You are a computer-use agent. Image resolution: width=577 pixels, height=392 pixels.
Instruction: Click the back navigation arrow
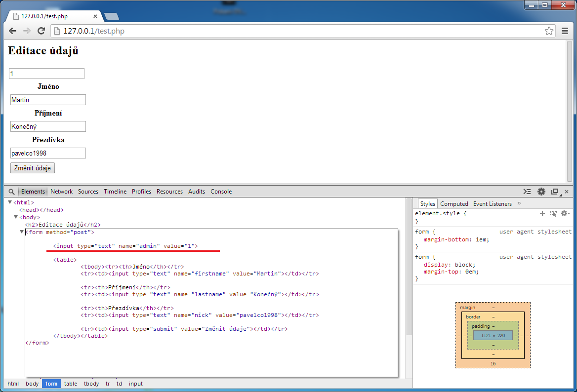pos(12,31)
